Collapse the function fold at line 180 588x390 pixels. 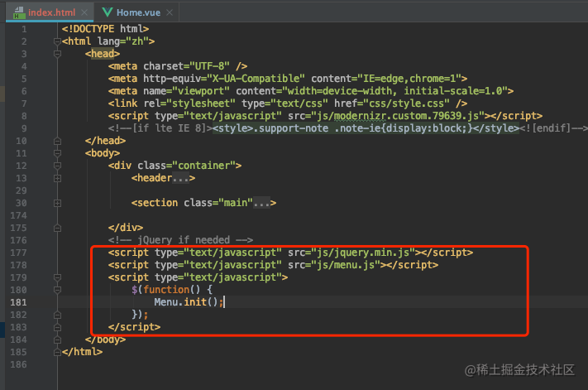57,290
